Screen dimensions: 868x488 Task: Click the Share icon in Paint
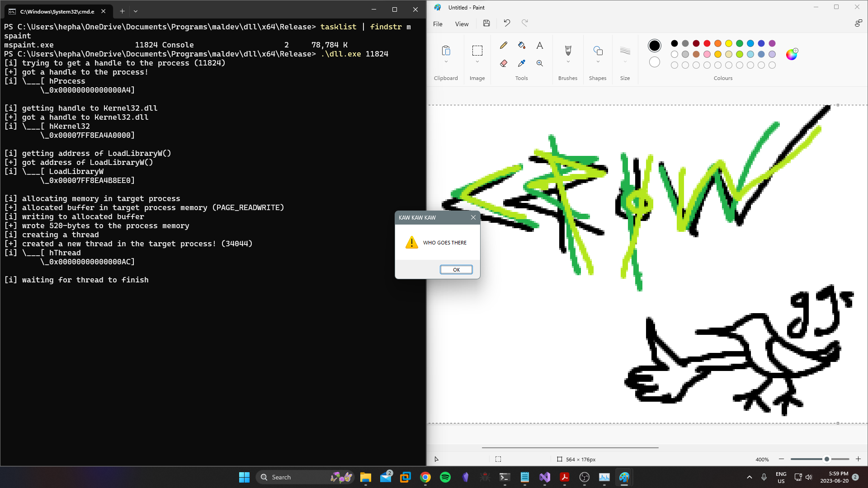tap(858, 23)
